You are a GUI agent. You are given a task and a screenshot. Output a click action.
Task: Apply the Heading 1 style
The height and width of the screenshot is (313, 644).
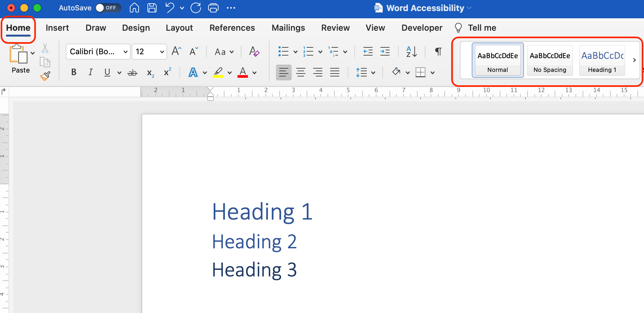coord(602,60)
